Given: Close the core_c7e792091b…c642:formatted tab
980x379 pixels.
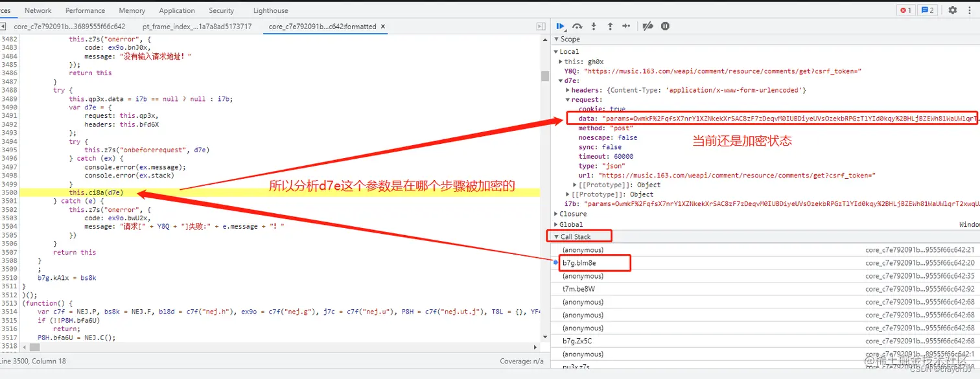Looking at the screenshot, I should 383,27.
